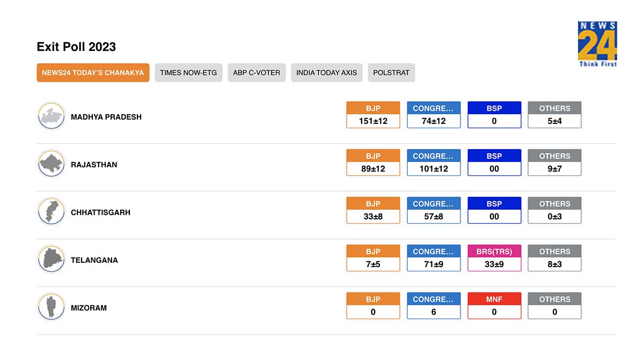Click the News24 Think First logo
Viewport: 644px width, 362px height.
pyautogui.click(x=597, y=44)
